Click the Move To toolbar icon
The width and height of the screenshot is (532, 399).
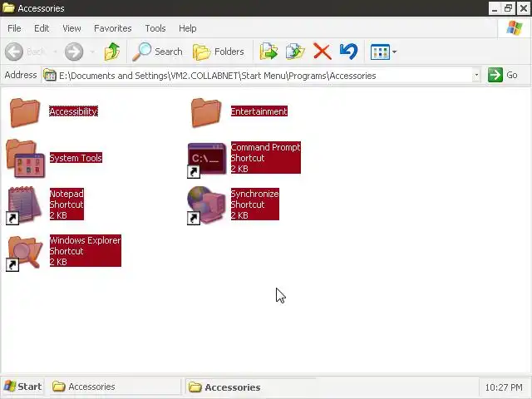268,52
